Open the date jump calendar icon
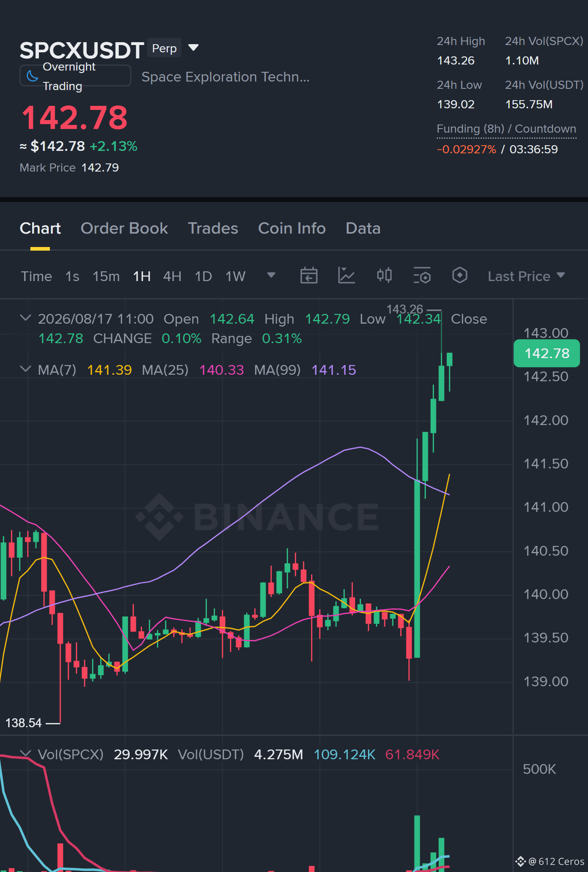588x872 pixels. click(x=309, y=276)
